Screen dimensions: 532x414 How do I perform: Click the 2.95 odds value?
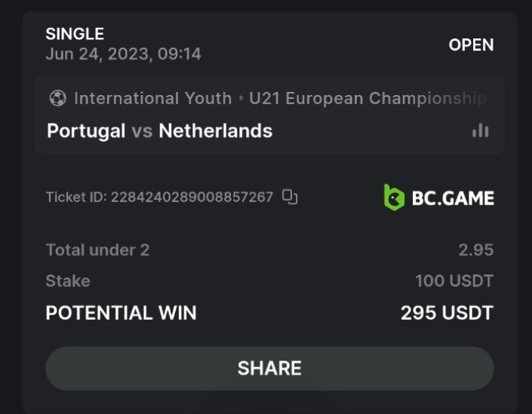475,250
